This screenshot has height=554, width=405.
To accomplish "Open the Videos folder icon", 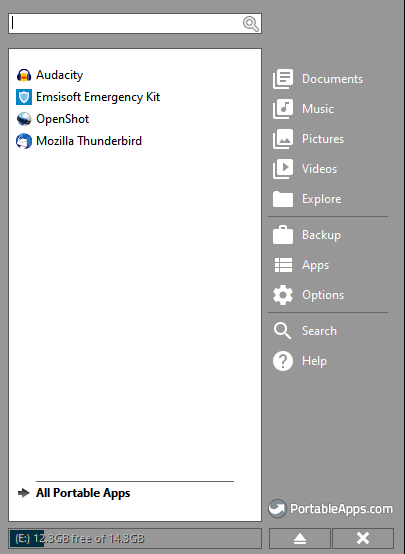I will pyautogui.click(x=283, y=169).
